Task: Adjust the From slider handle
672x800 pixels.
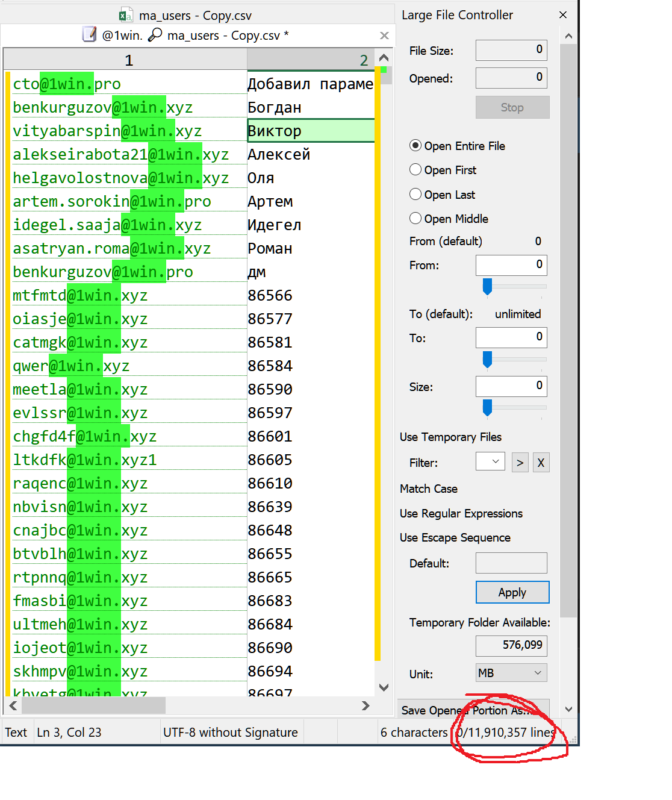Action: (487, 287)
